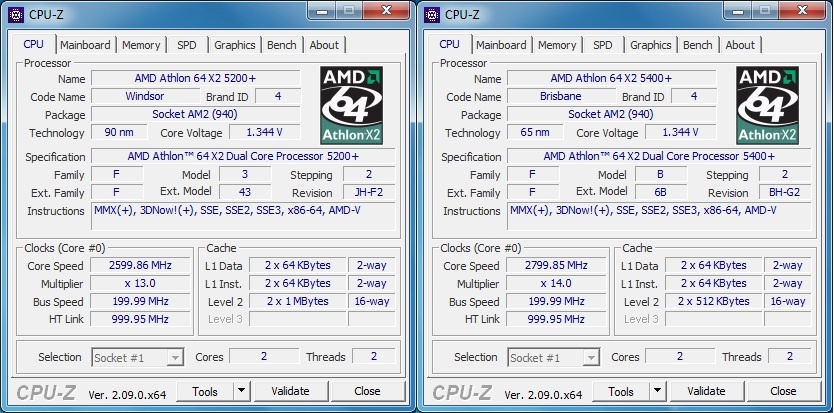Click Ext. Model value 6B

click(661, 192)
